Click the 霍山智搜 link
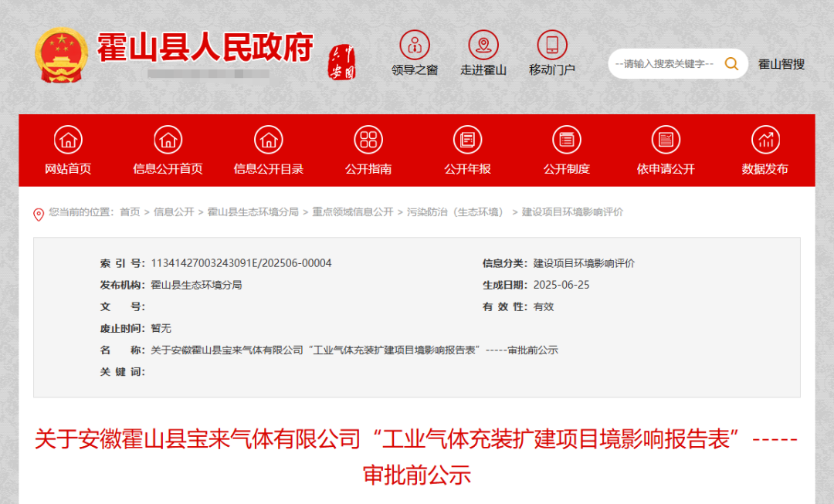 [x=781, y=64]
